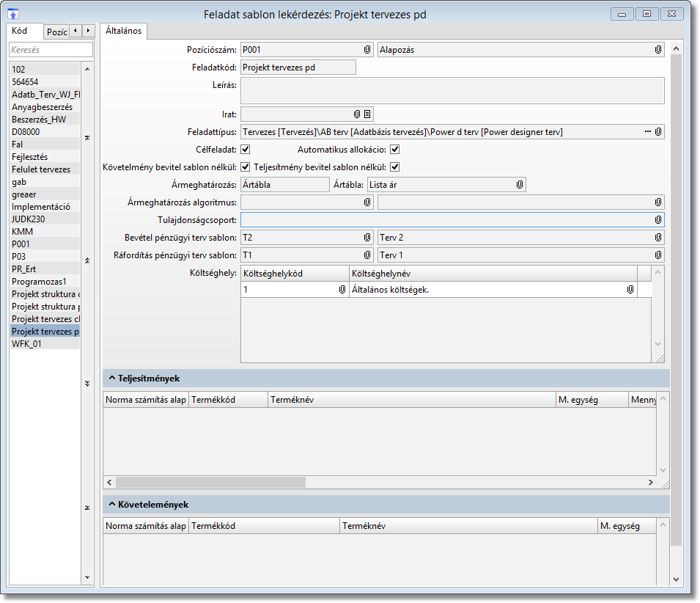Click the ellipsis button in the Feladattípus field
This screenshot has width=700, height=603.
[x=648, y=132]
